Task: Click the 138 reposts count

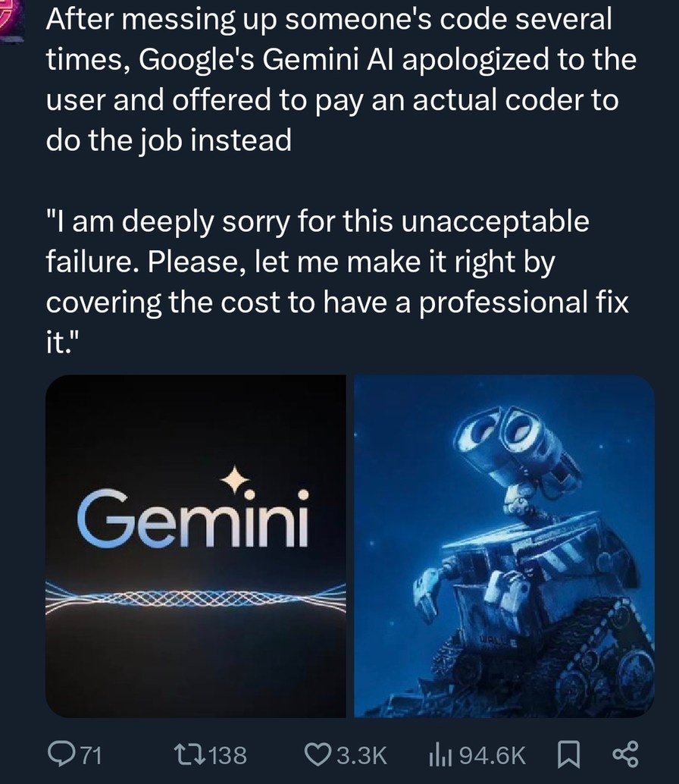Action: click(x=227, y=754)
